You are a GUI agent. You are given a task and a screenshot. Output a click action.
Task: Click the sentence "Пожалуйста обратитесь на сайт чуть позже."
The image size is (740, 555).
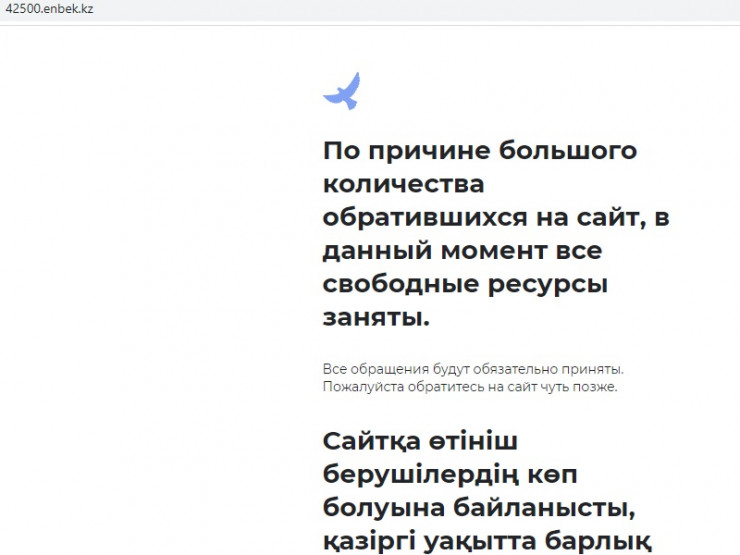coord(470,387)
